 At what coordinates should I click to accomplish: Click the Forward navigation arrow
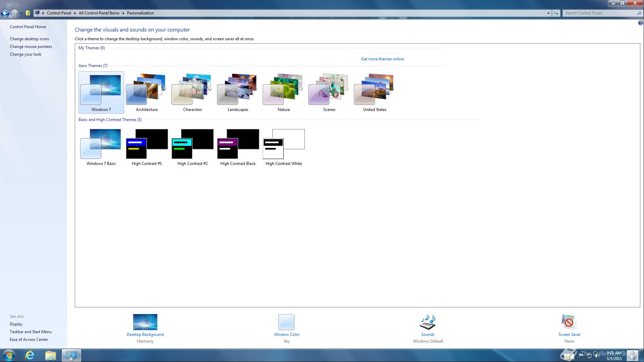click(14, 13)
